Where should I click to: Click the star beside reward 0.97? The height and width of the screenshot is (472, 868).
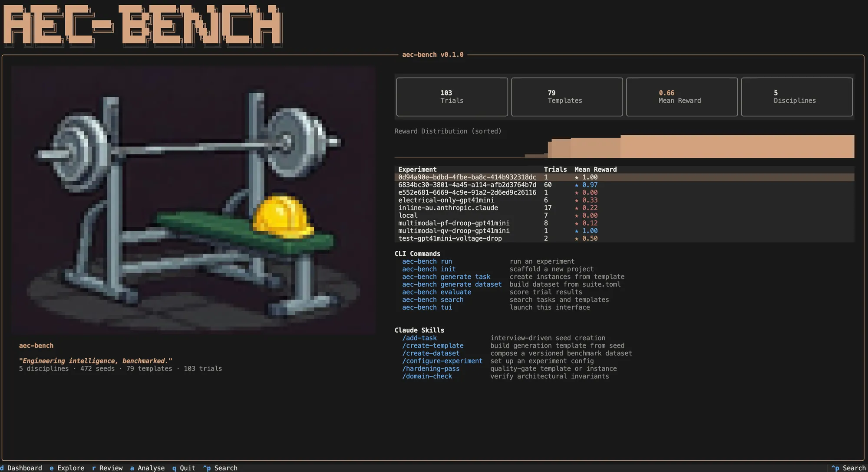[x=577, y=185]
